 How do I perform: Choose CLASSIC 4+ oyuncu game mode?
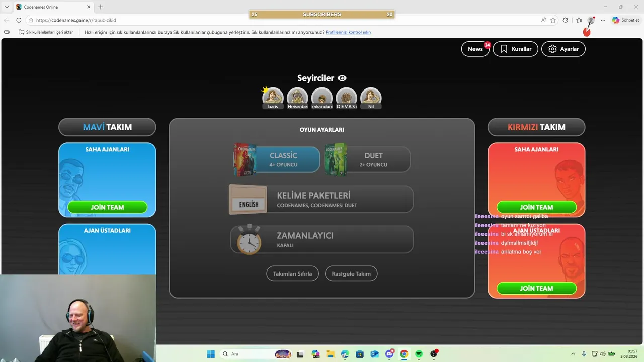[x=277, y=159]
